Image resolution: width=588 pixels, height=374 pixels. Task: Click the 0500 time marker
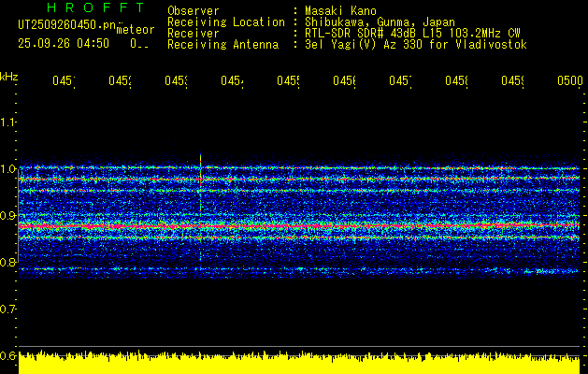(570, 80)
